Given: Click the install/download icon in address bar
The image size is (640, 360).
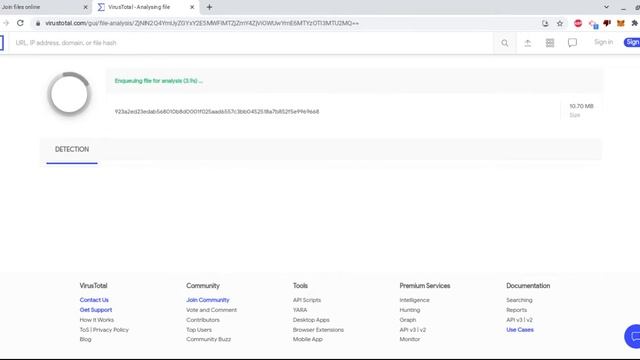Looking at the screenshot, I should click(x=545, y=24).
